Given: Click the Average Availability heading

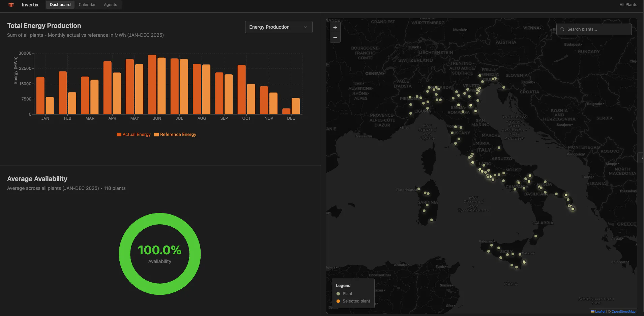Looking at the screenshot, I should pos(37,179).
